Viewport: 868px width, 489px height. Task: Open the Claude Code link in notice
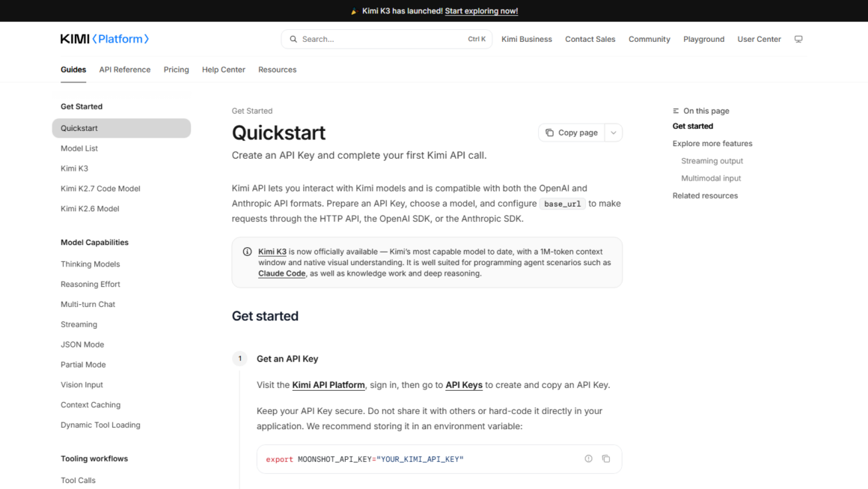tap(282, 273)
